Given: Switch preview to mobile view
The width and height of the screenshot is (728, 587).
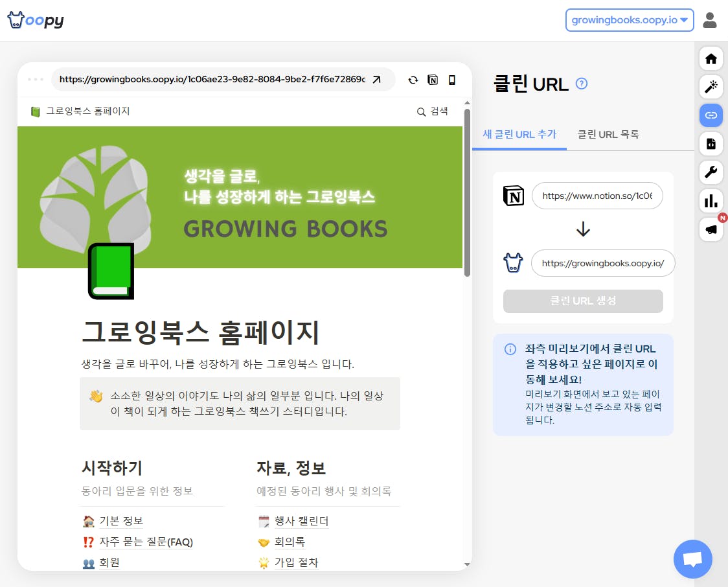Looking at the screenshot, I should pos(452,80).
